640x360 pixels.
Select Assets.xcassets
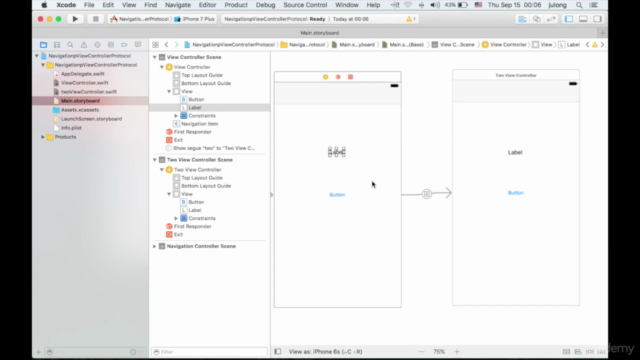(80, 110)
